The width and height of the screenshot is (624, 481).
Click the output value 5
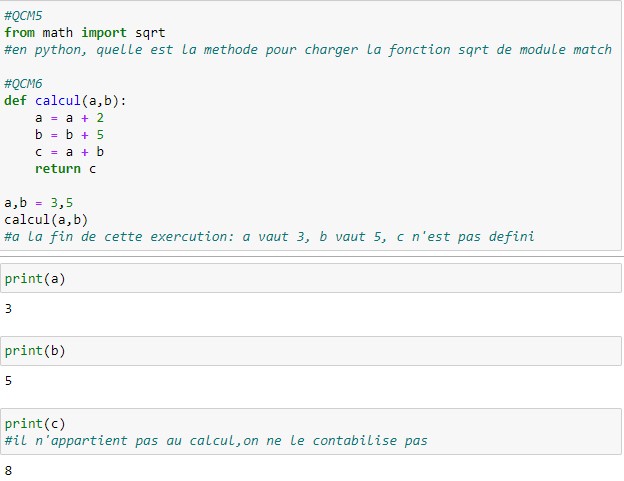[8, 381]
